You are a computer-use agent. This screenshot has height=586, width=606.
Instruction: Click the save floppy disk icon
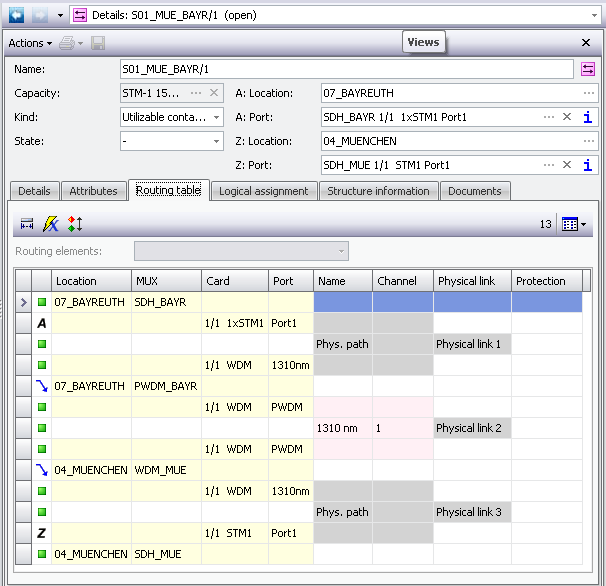coord(98,43)
